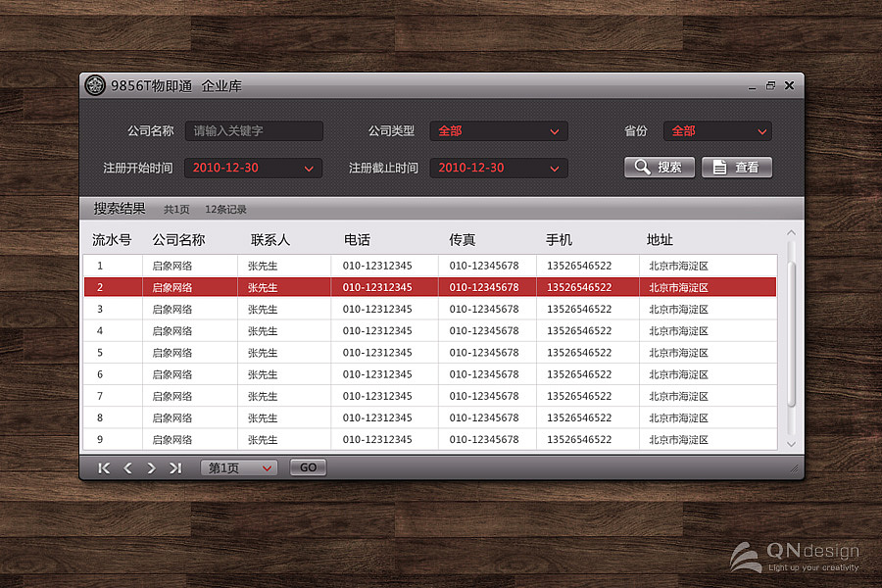This screenshot has width=882, height=588.
Task: Jump to the last page
Action: click(x=175, y=468)
